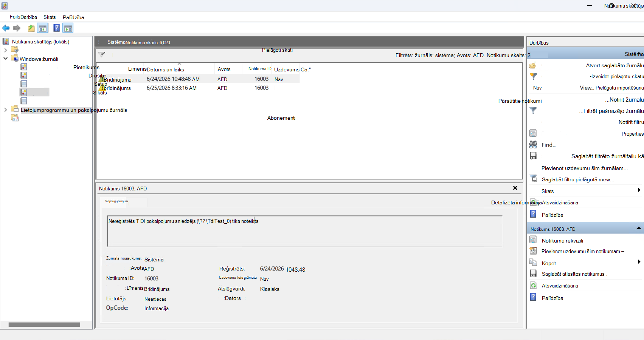Viewport: 644px width, 340px height.
Task: Expand Lietojumprogrammu un pakalpojumu žurnāls node
Action: click(5, 110)
